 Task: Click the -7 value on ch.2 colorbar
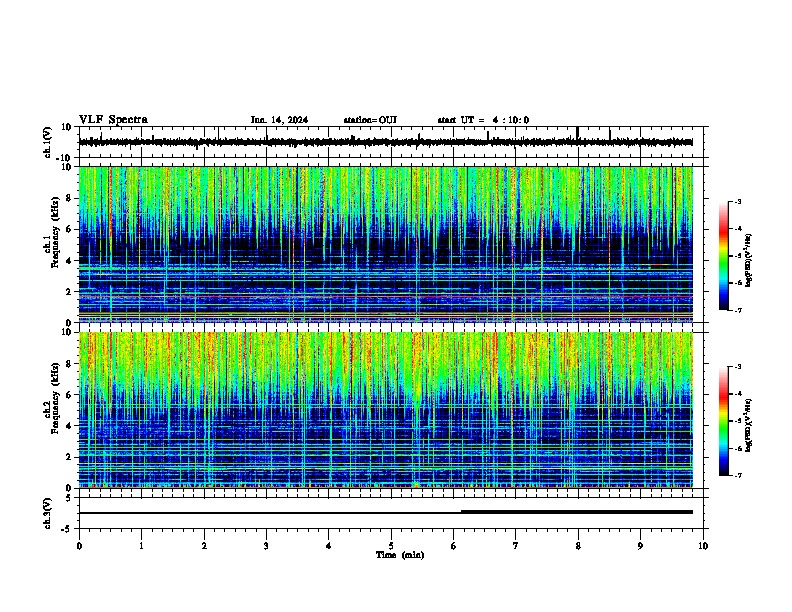737,475
